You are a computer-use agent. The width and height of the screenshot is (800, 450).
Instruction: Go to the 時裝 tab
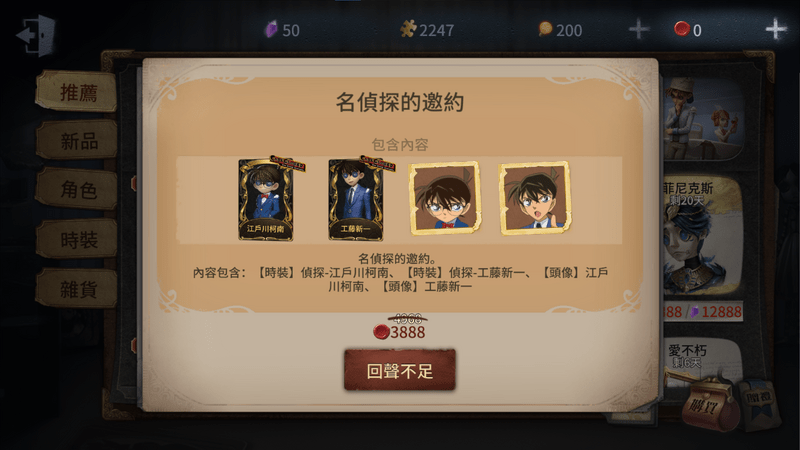(78, 239)
